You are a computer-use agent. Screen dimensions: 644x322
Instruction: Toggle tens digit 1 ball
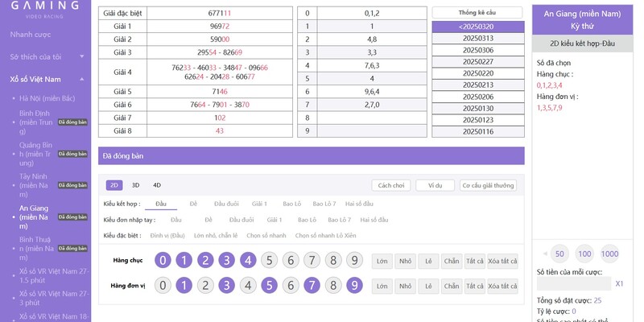click(x=184, y=260)
